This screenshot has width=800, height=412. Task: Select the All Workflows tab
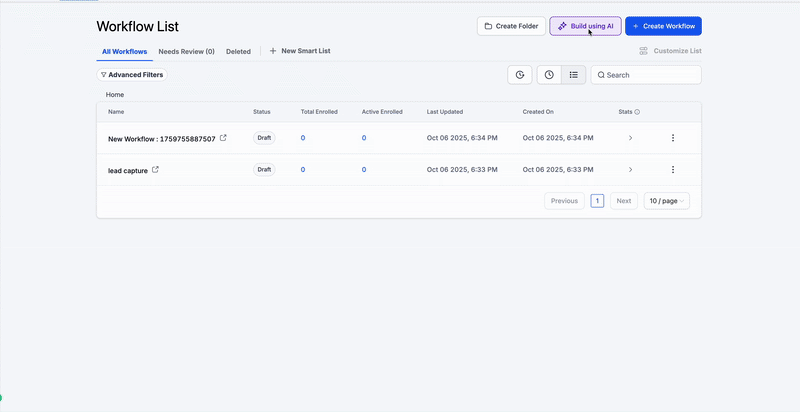(x=124, y=51)
